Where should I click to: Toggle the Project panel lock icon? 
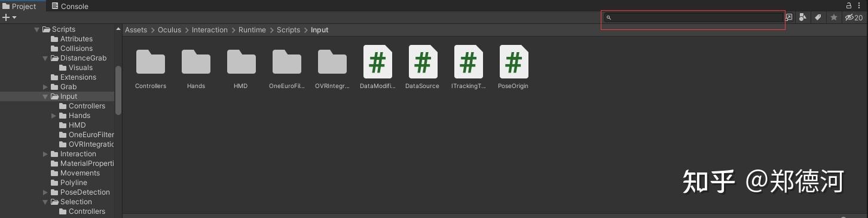click(849, 5)
